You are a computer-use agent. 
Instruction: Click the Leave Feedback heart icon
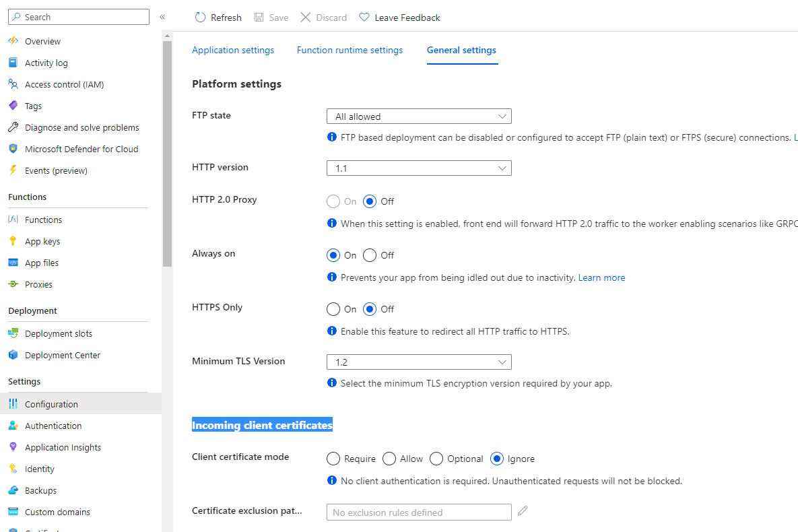point(364,18)
